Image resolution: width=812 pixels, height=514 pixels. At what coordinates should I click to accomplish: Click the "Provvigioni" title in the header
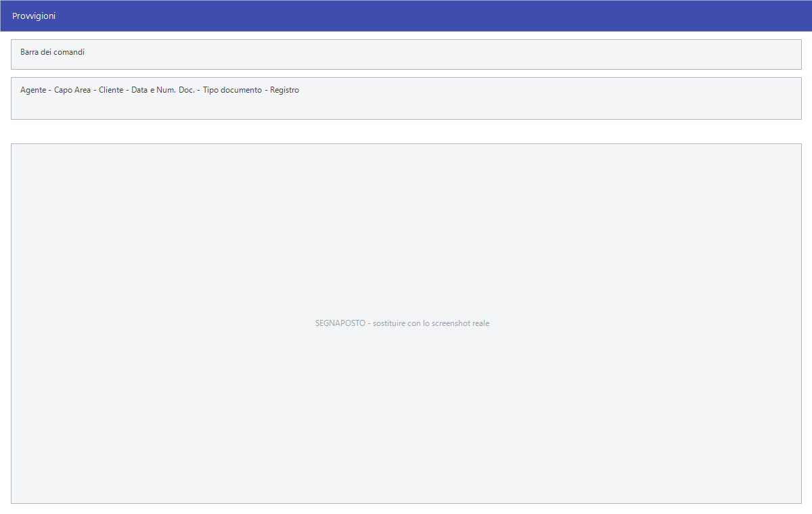(x=34, y=16)
